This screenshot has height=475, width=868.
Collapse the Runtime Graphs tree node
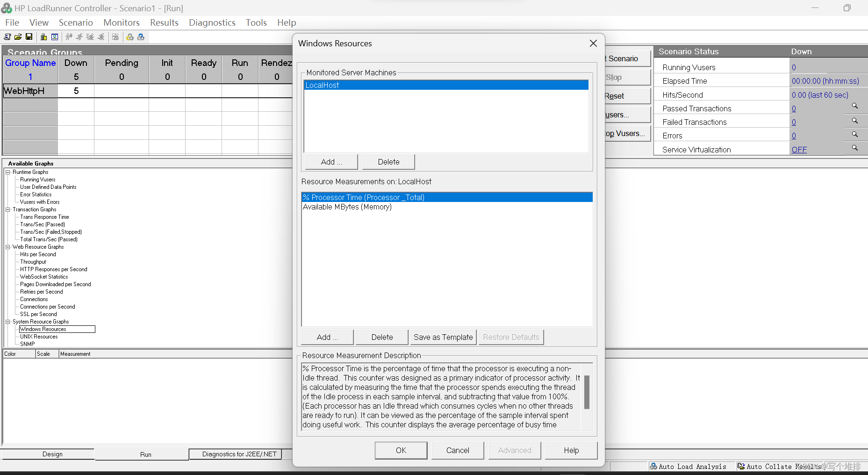(8, 172)
